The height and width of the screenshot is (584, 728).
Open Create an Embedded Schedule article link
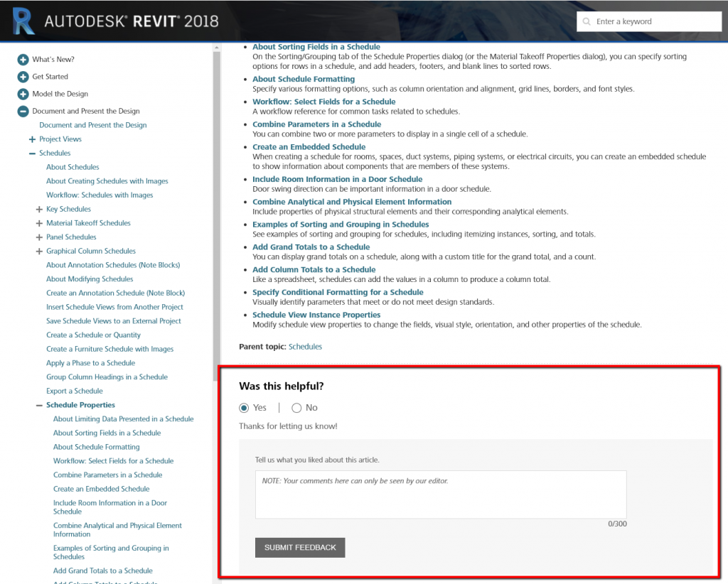click(309, 147)
